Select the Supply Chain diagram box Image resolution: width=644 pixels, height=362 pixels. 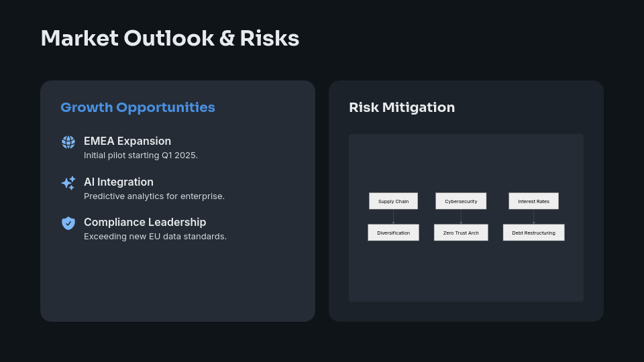click(x=393, y=201)
